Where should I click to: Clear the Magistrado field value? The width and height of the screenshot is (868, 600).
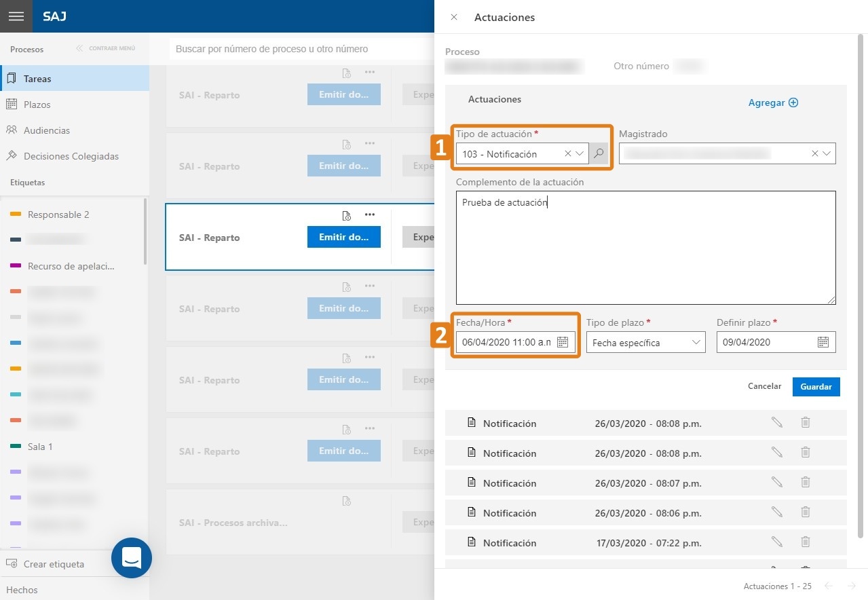tap(815, 154)
